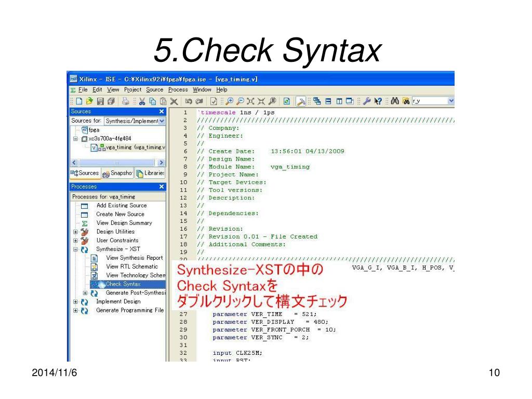532x399 pixels.
Task: Open the Project menu
Action: [x=132, y=89]
